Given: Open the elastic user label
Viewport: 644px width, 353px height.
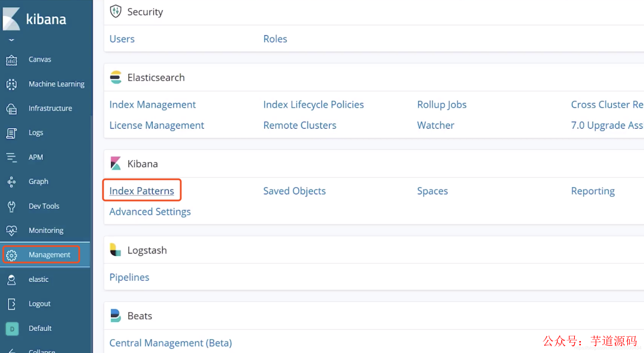Looking at the screenshot, I should [x=39, y=279].
